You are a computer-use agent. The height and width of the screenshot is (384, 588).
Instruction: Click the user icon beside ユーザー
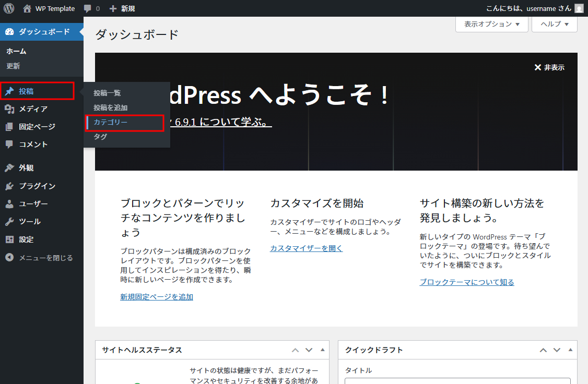coord(9,204)
